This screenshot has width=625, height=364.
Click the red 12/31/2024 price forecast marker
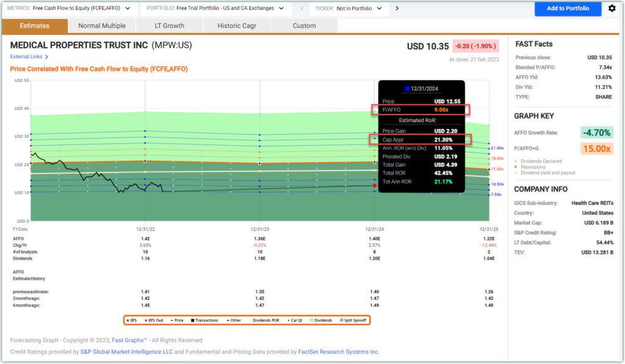[x=375, y=185]
